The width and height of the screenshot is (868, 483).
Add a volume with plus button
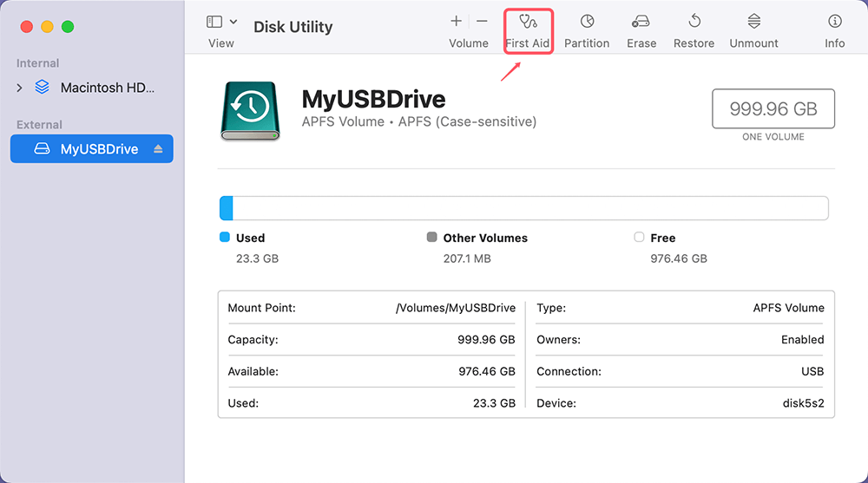(457, 22)
